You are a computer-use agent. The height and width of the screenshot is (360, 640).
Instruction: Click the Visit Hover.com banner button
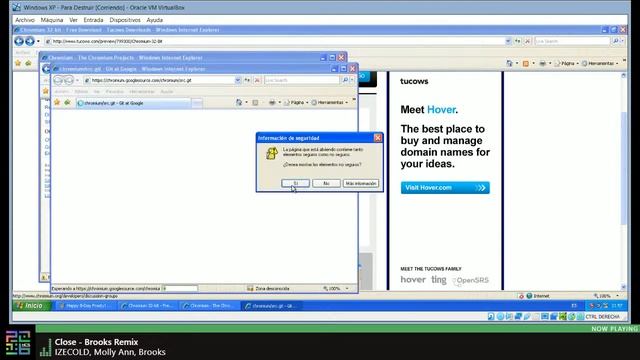tap(445, 188)
